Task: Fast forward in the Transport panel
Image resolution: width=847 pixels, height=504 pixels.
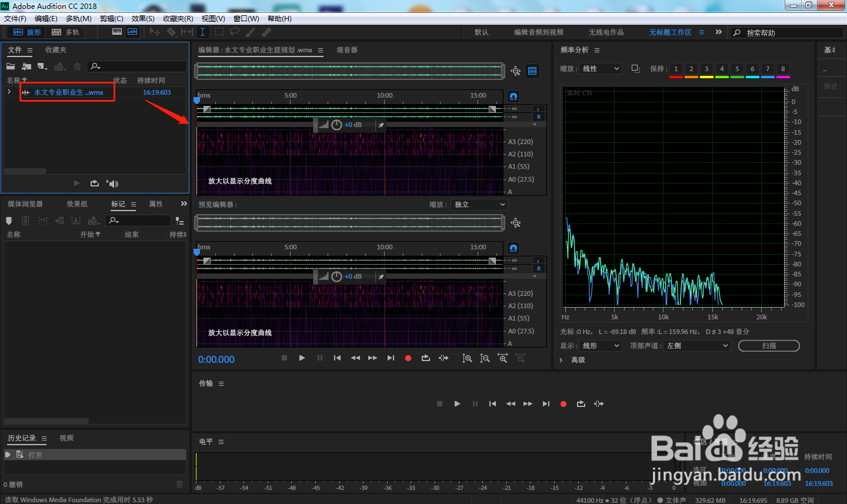Action: pyautogui.click(x=528, y=404)
